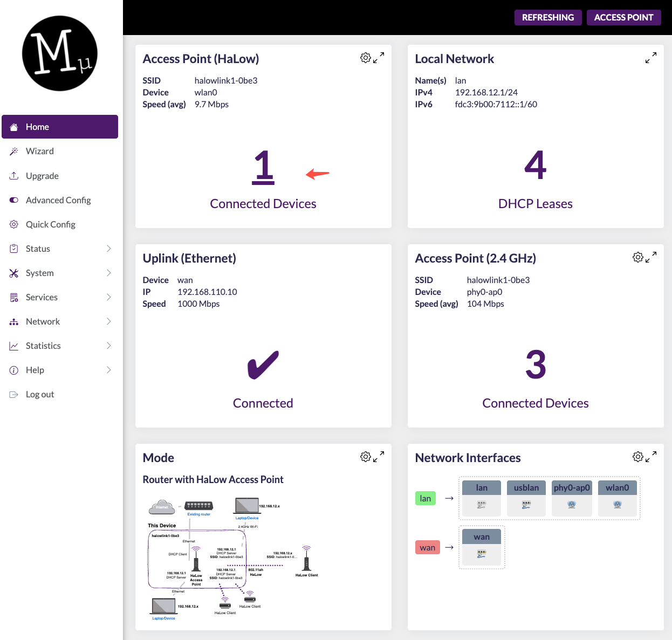This screenshot has width=672, height=640.
Task: Expand the System submenu
Action: coord(108,273)
